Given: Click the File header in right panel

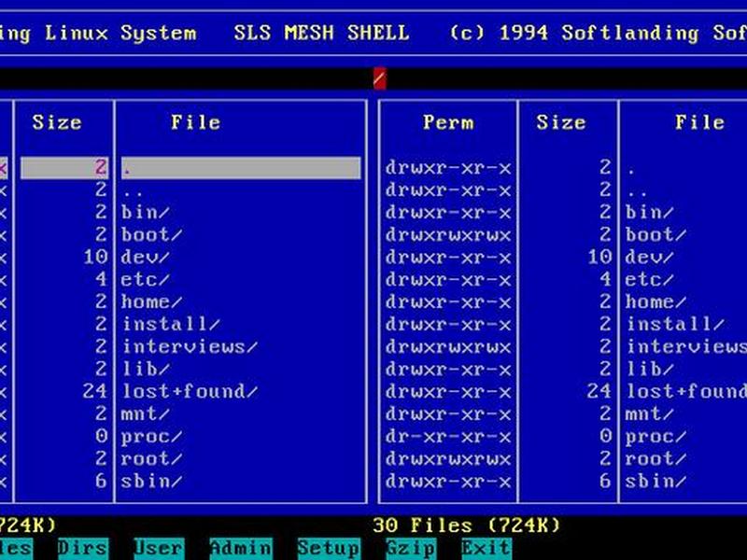Looking at the screenshot, I should tap(699, 123).
